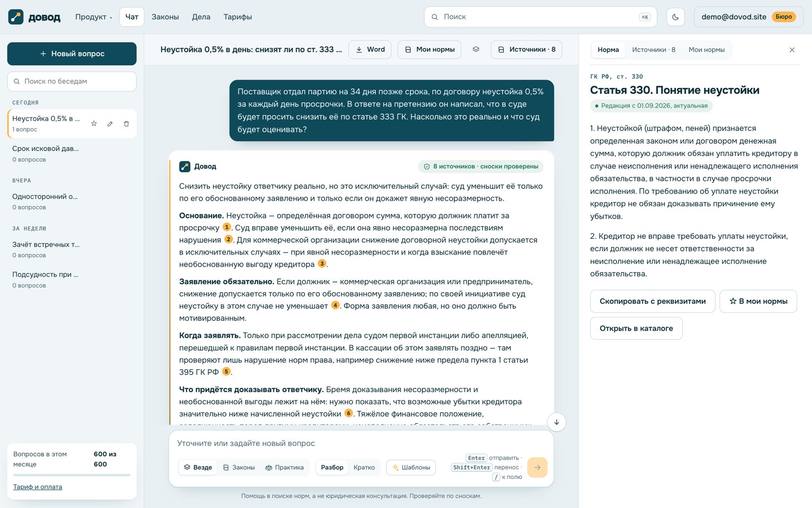Screen dimensions: 812x508
Task: Select the Практика search scope
Action: click(284, 467)
